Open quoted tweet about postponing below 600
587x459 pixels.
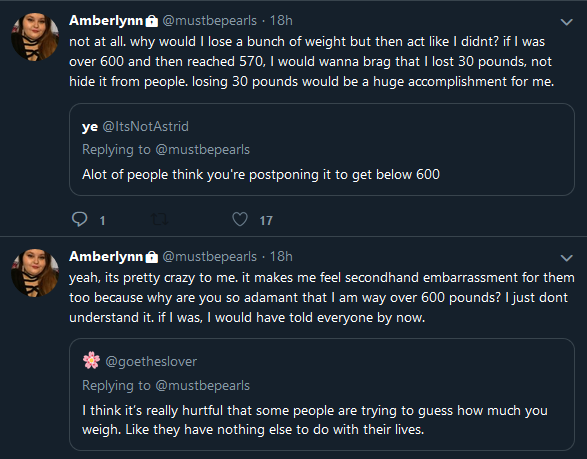click(322, 149)
